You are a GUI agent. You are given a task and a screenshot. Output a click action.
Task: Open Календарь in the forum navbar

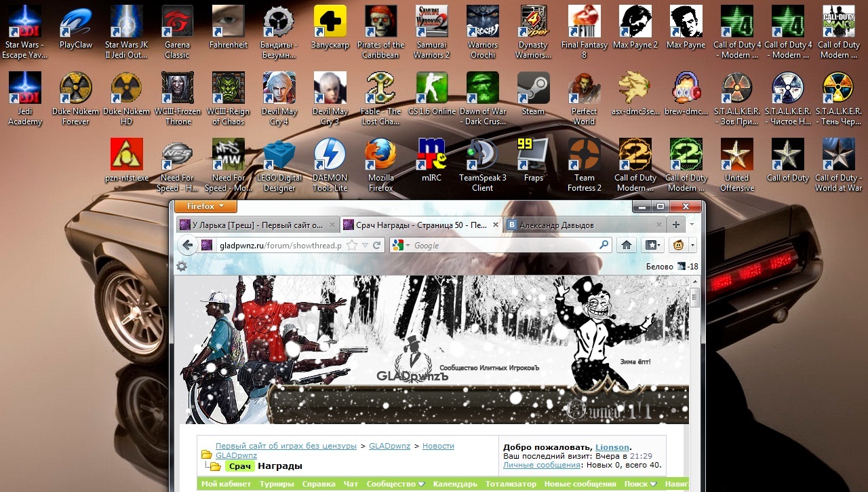455,484
